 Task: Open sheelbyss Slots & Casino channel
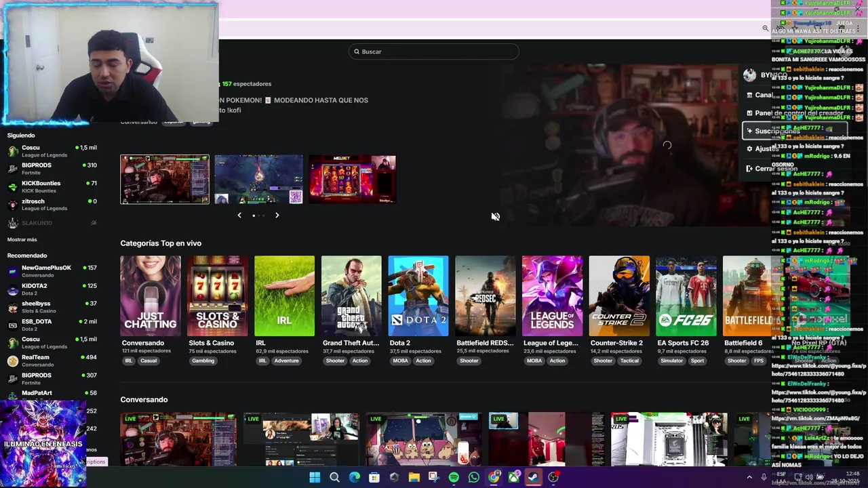click(52, 307)
